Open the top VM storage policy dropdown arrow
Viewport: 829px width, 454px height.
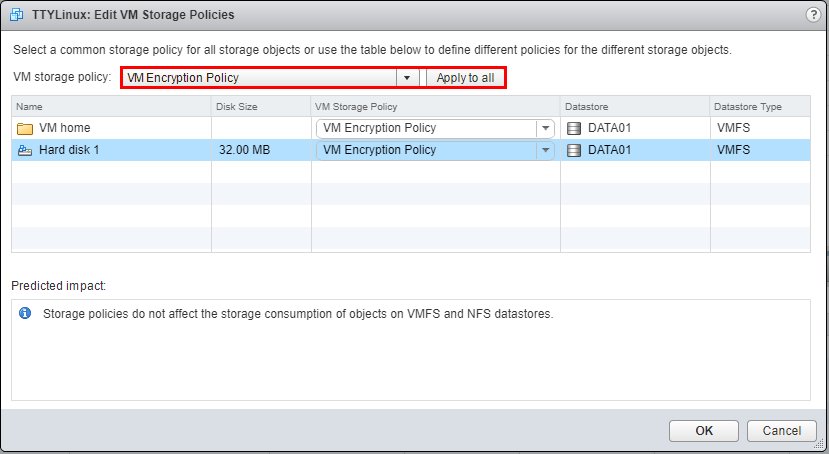point(407,78)
